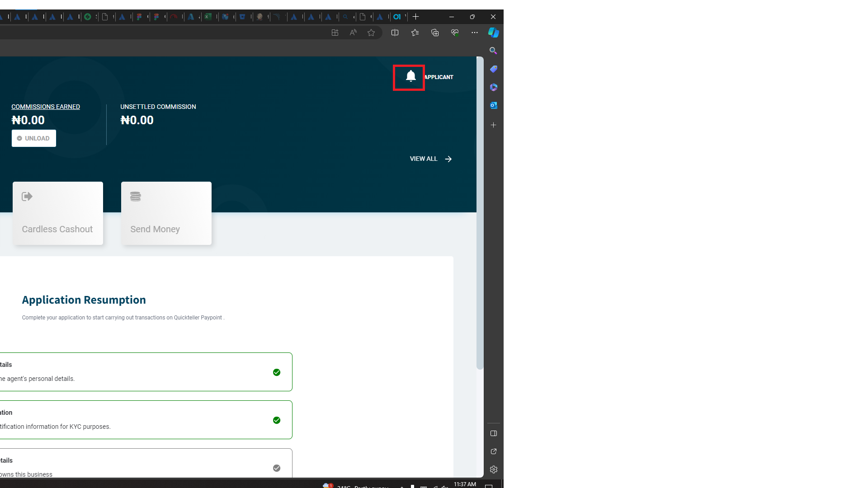Image resolution: width=868 pixels, height=488 pixels.
Task: Open browser Collections
Action: [435, 33]
